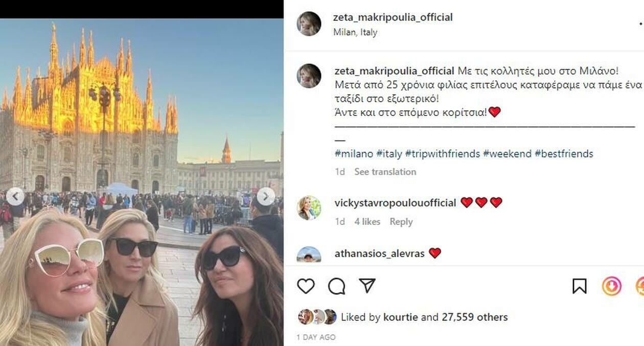This screenshot has height=346, width=644.
Task: Open vickystavropoulouofficial's avatar
Action: pos(309,207)
